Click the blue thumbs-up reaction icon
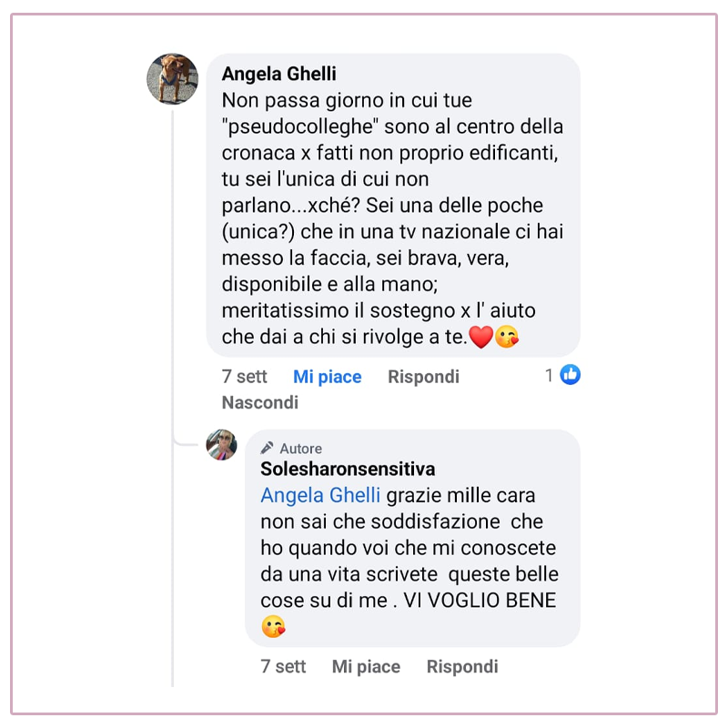Viewport: 728px width, 728px height. (571, 375)
